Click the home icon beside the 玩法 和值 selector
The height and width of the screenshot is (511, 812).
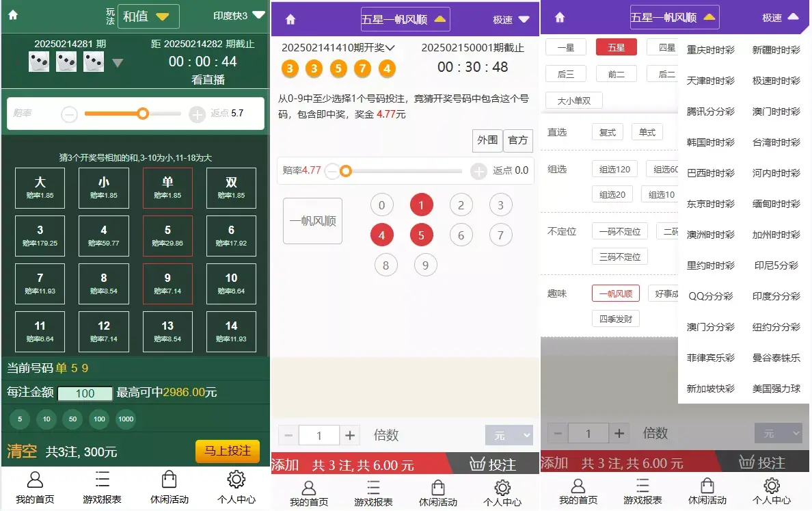click(x=13, y=15)
